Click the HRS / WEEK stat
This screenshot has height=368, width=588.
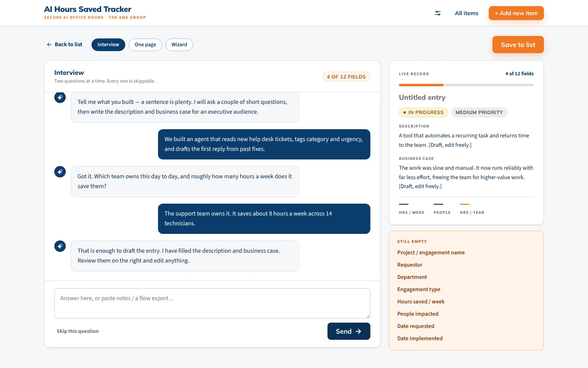pos(412,209)
